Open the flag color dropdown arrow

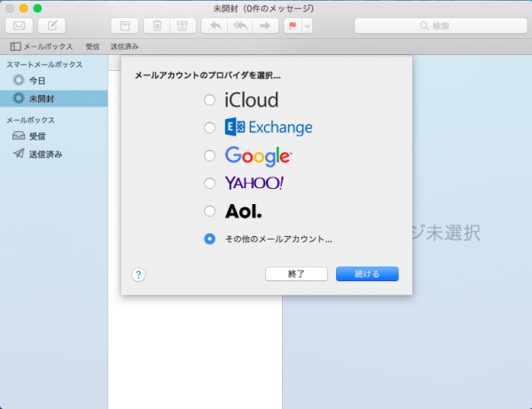(307, 26)
